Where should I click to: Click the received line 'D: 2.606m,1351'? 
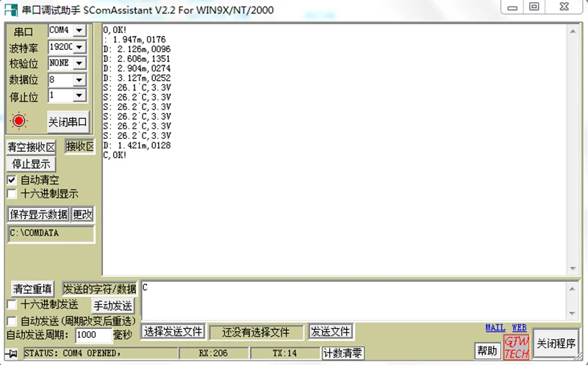click(137, 59)
